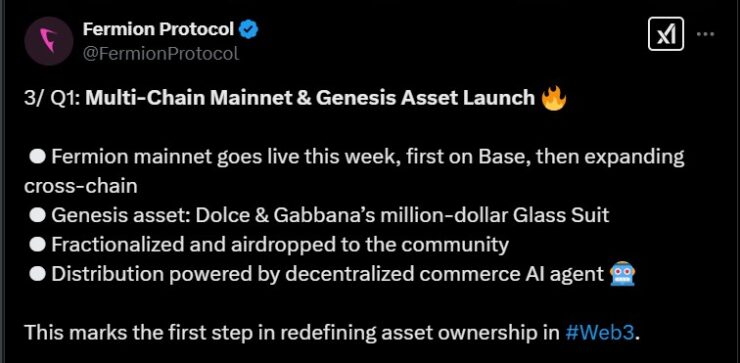This screenshot has height=363, width=740.
Task: Click the robot emoji after AI agent
Action: pyautogui.click(x=622, y=274)
